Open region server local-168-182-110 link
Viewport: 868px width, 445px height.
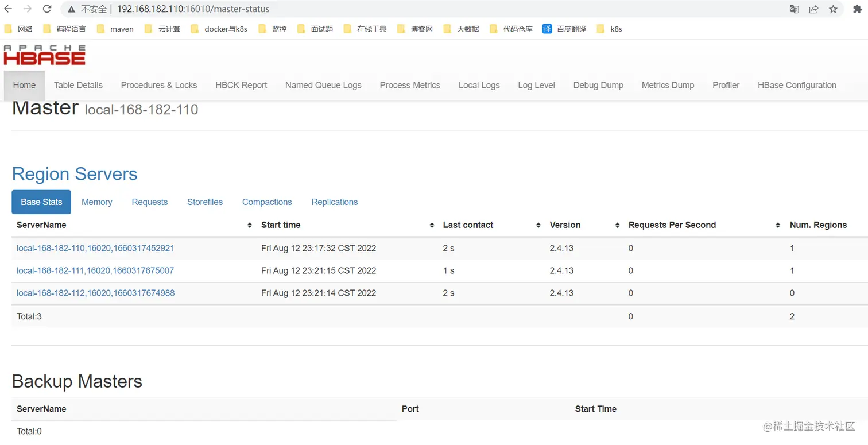tap(95, 249)
